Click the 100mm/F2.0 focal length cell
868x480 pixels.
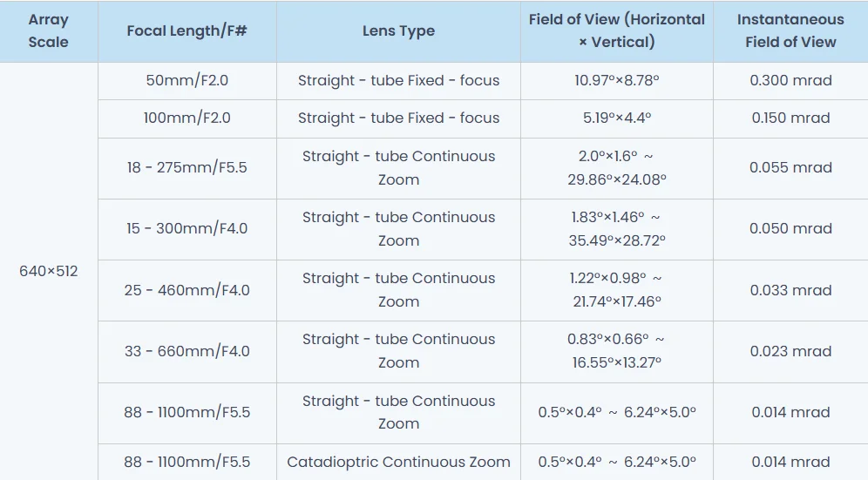point(187,118)
